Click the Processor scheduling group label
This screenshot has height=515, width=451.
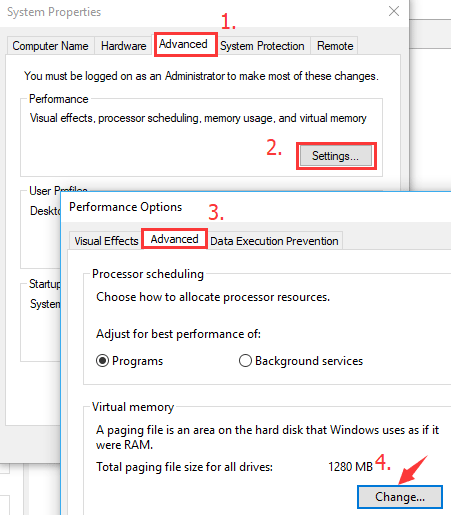pyautogui.click(x=148, y=274)
